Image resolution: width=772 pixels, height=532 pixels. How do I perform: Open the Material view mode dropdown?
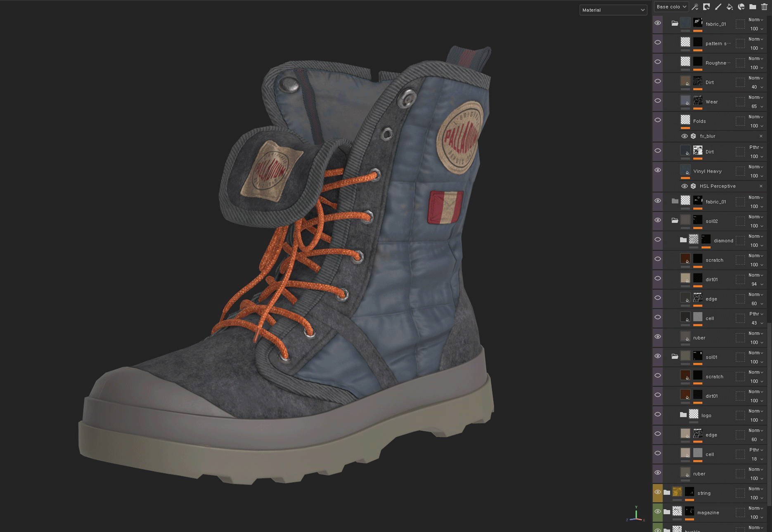tap(613, 10)
